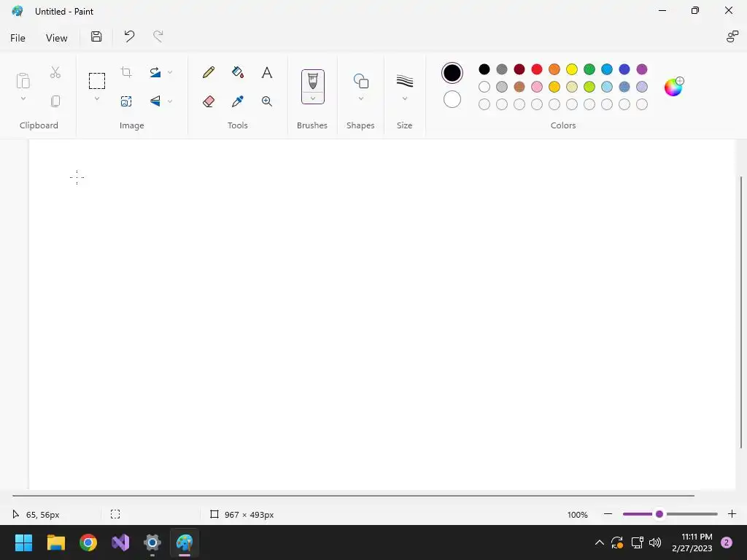The height and width of the screenshot is (560, 747).
Task: Select the Text tool
Action: [267, 72]
